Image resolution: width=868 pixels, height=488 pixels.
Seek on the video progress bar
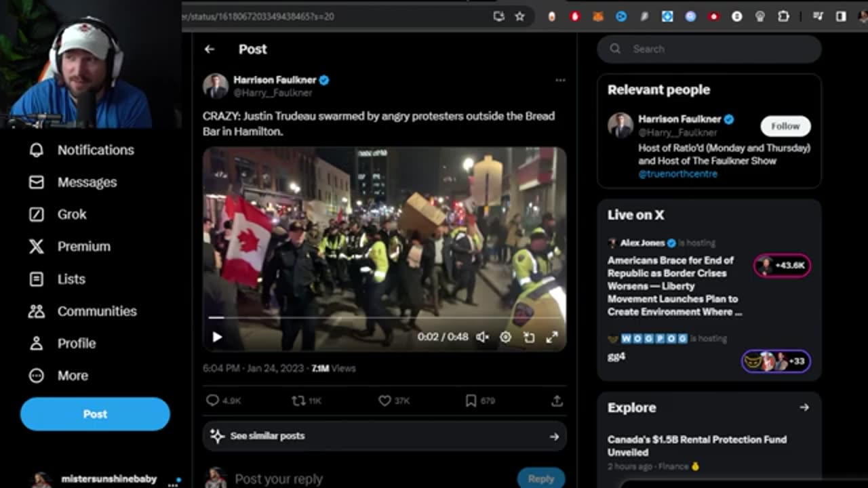384,317
